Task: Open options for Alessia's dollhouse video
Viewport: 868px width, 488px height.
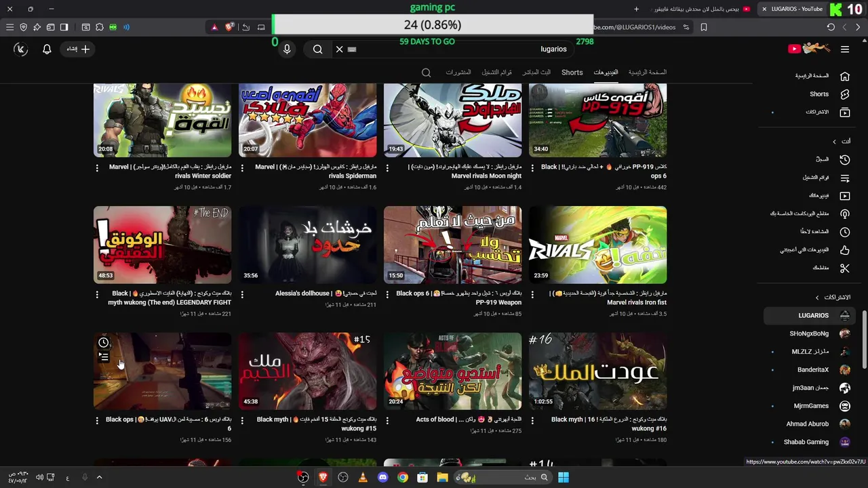Action: [242, 294]
